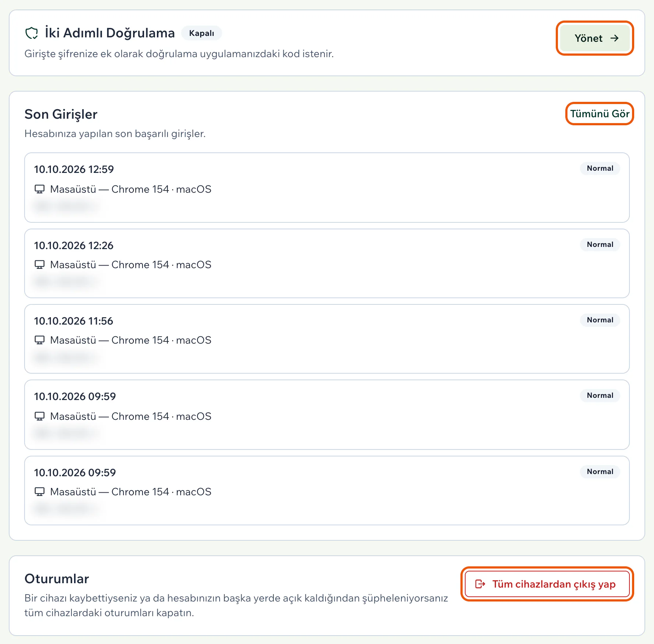Click the Son Girişler heading
654x644 pixels.
tap(61, 114)
